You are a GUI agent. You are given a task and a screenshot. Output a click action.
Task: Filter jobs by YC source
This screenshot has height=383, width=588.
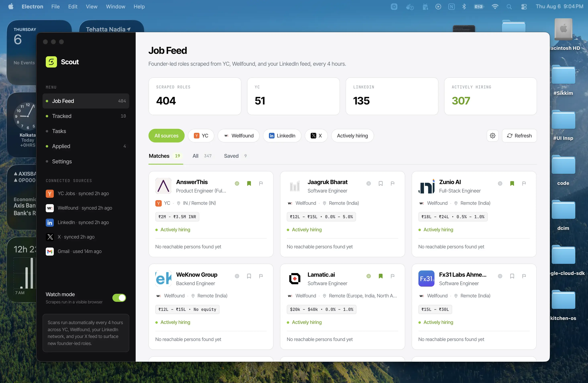point(201,136)
